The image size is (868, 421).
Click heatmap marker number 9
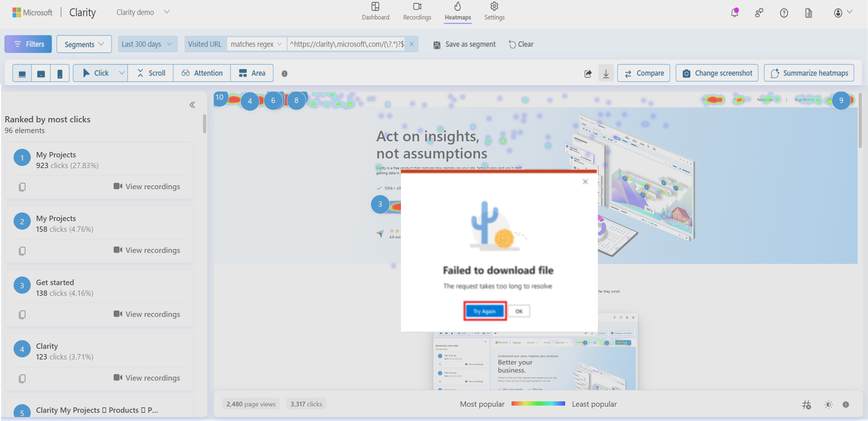841,101
